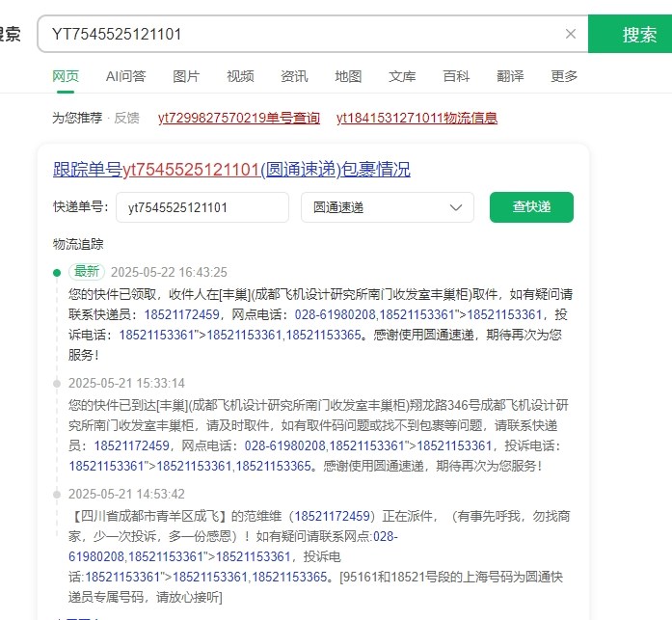The image size is (672, 620).
Task: Click the grey timeline dot for 15:33:14 entry
Action: [57, 383]
